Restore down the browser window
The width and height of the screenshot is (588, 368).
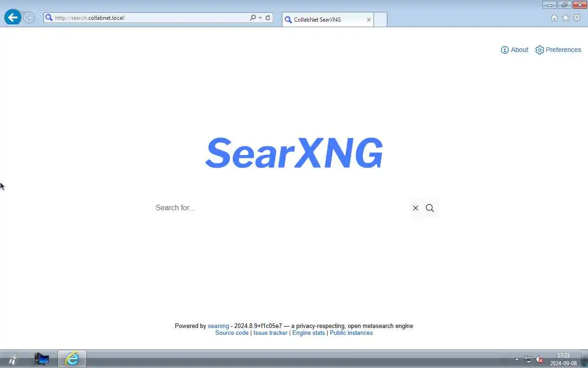(565, 5)
